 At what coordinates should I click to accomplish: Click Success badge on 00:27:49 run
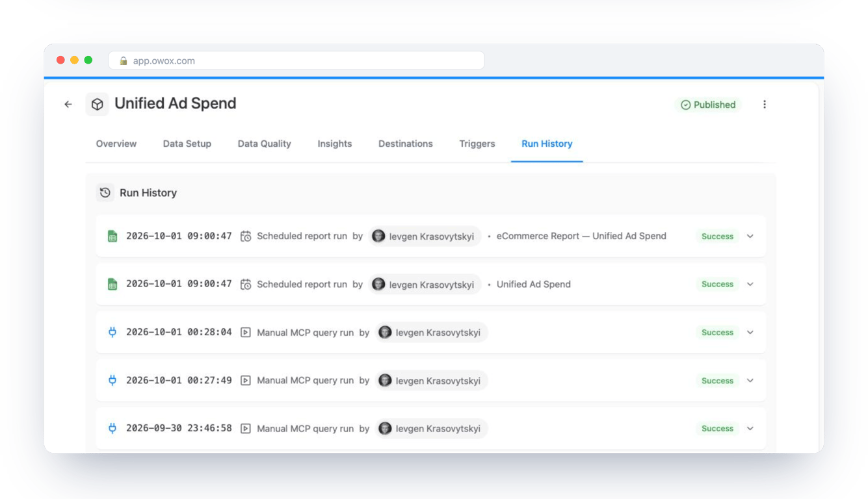[717, 381]
